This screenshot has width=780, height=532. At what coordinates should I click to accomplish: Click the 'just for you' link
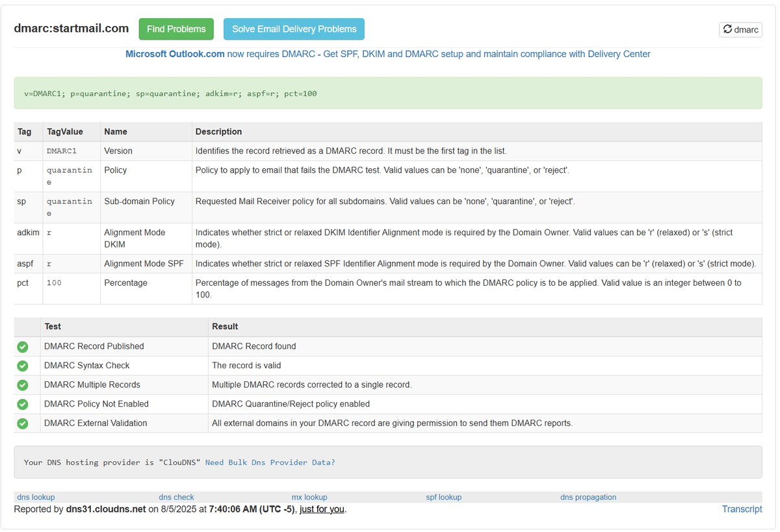(x=322, y=509)
